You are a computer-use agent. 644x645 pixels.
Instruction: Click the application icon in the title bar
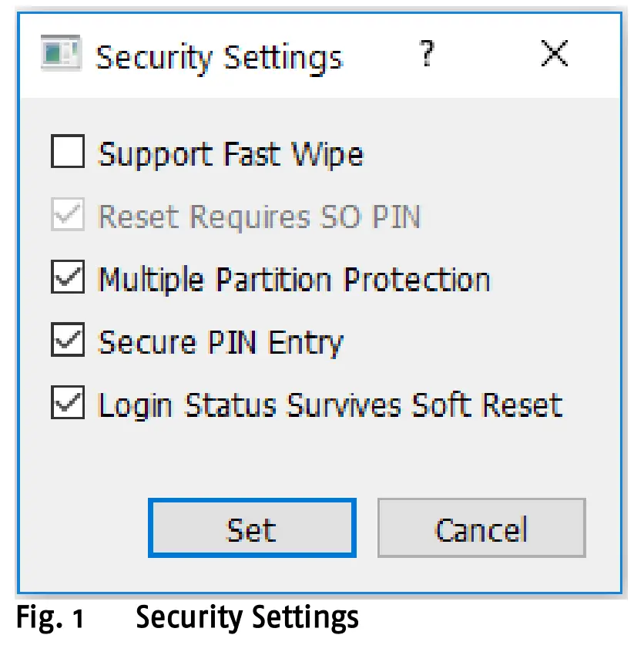point(62,54)
